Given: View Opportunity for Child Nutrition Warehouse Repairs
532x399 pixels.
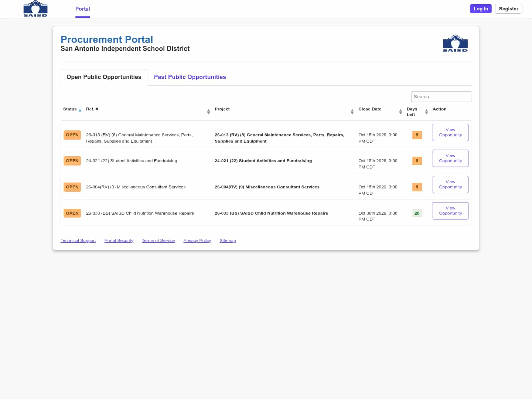Looking at the screenshot, I should pos(450,211).
